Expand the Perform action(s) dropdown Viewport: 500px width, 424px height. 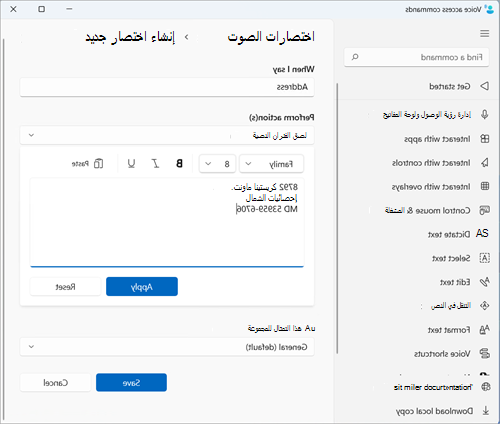[x=167, y=135]
